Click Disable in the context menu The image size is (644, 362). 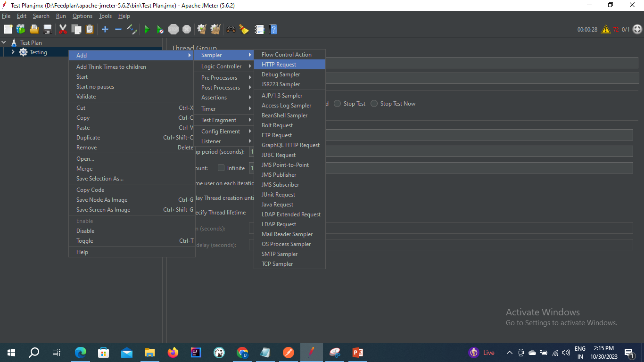click(x=132, y=231)
